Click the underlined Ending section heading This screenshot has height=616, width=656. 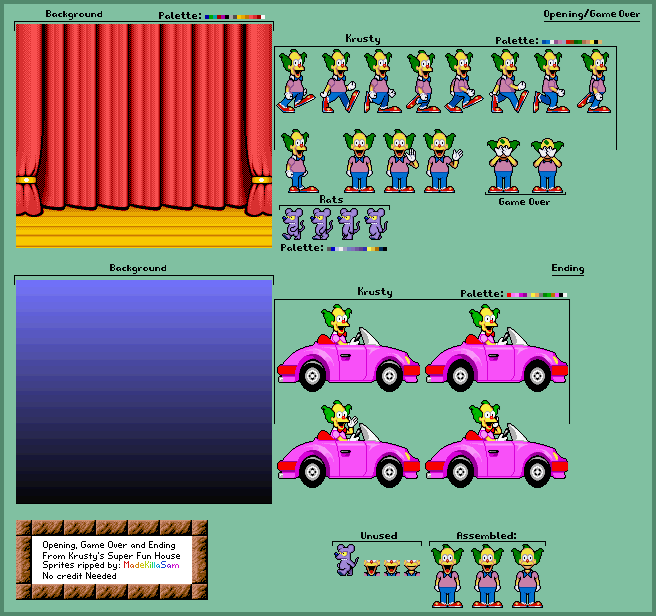pos(567,269)
